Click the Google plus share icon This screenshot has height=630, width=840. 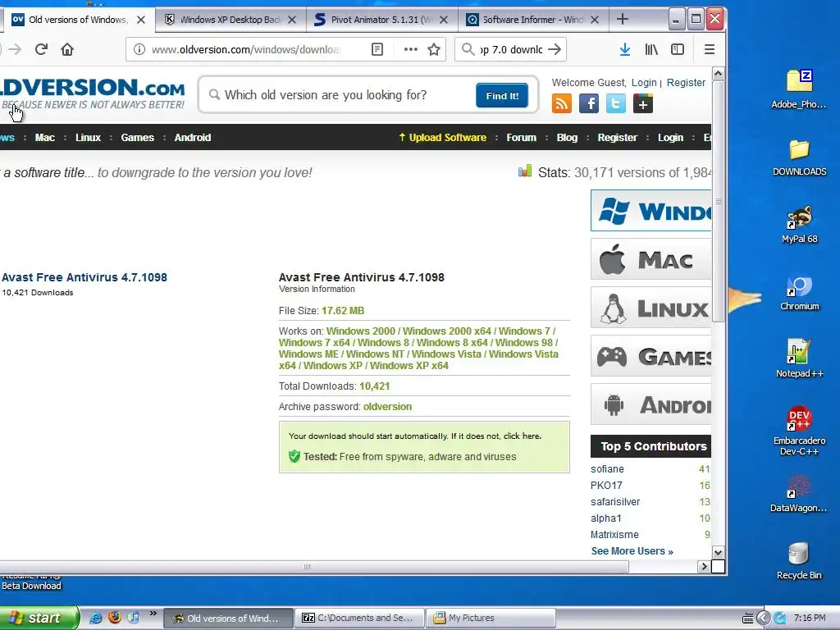point(643,103)
